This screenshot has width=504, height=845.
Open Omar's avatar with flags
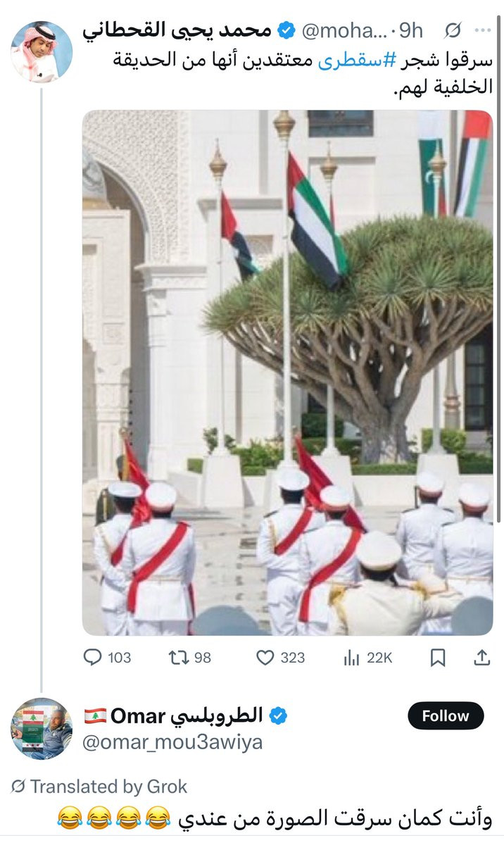coord(42,729)
